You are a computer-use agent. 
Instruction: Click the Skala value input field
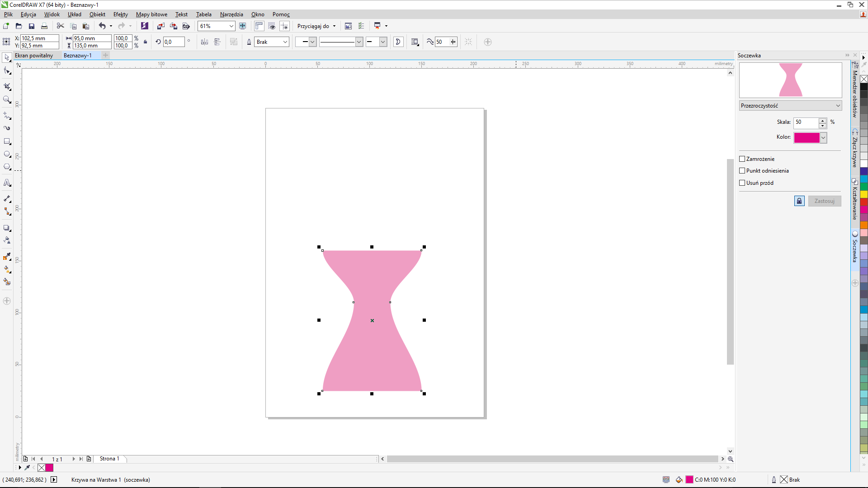coord(806,122)
